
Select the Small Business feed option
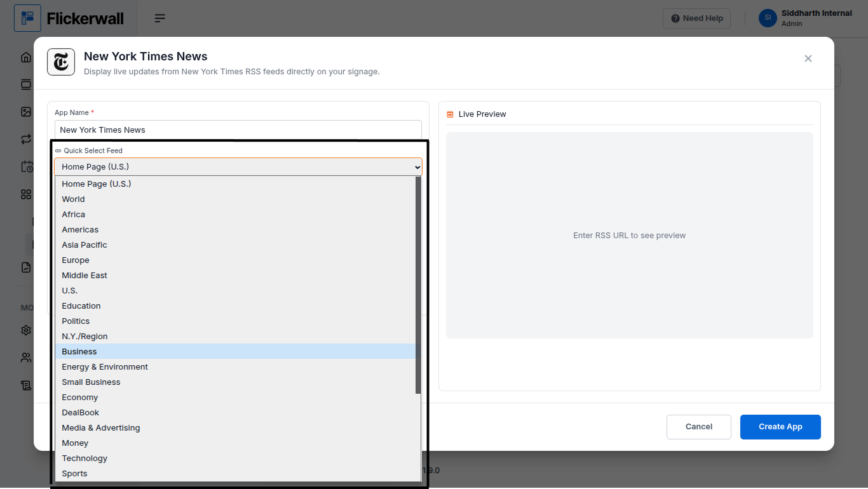point(235,382)
